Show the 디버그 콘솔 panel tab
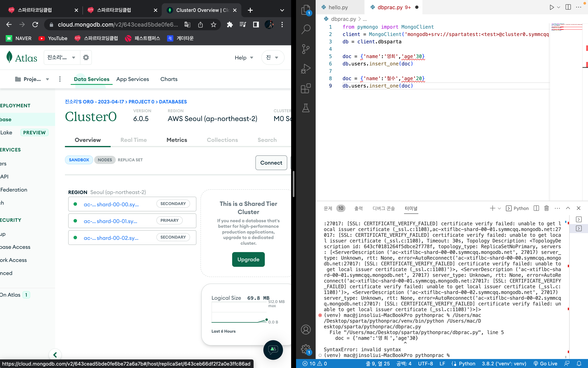588x368 pixels. click(384, 208)
